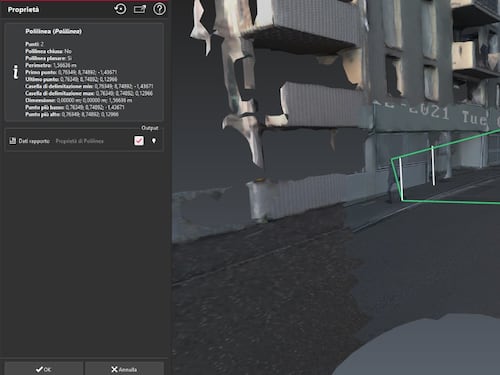Click the 'Punto più basso' line
The image size is (500, 375).
[75, 107]
